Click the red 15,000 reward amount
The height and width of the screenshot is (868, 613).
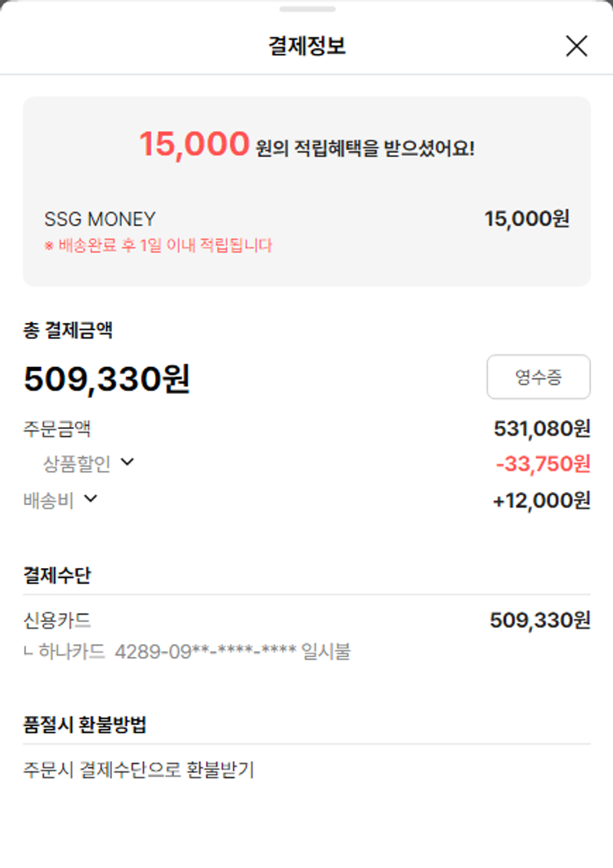click(194, 145)
